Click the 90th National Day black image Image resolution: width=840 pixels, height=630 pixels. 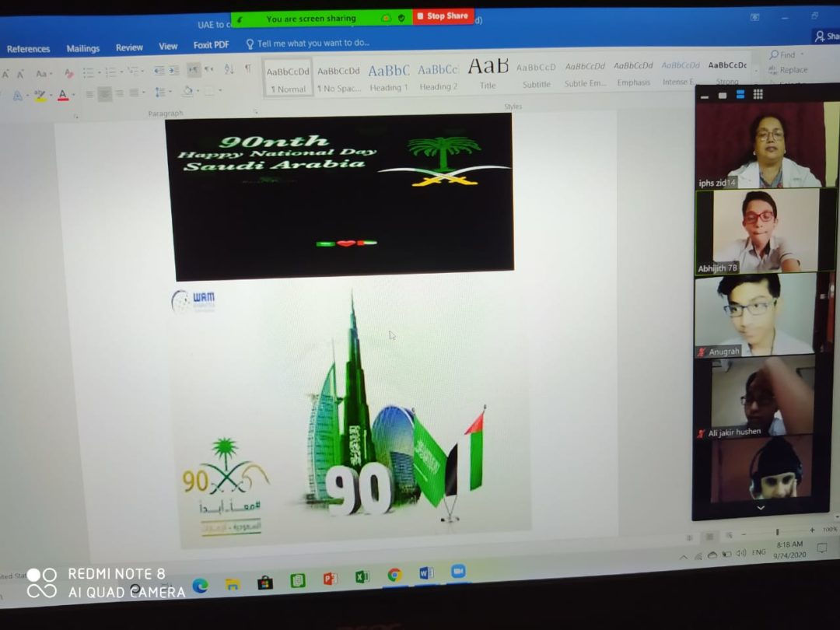click(x=341, y=196)
